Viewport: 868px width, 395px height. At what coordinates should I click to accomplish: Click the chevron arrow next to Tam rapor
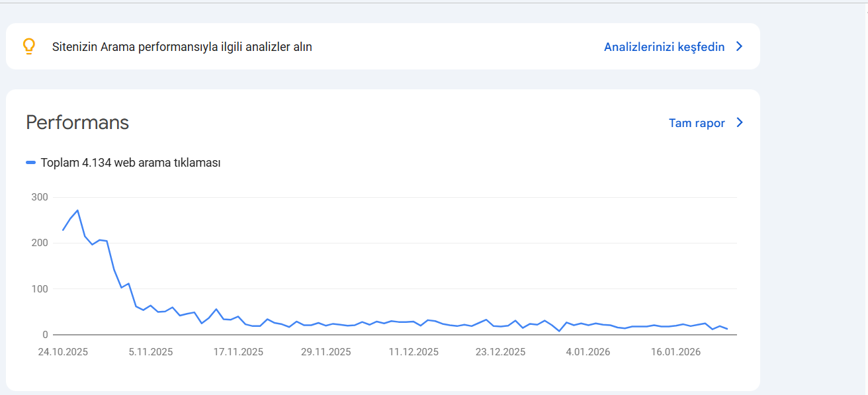(x=740, y=123)
